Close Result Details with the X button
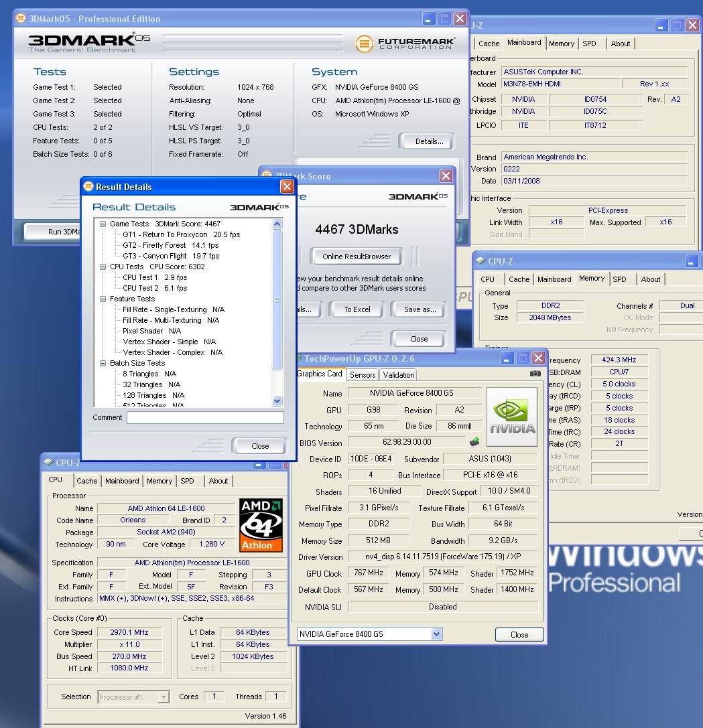Image resolution: width=703 pixels, height=728 pixels. click(287, 187)
